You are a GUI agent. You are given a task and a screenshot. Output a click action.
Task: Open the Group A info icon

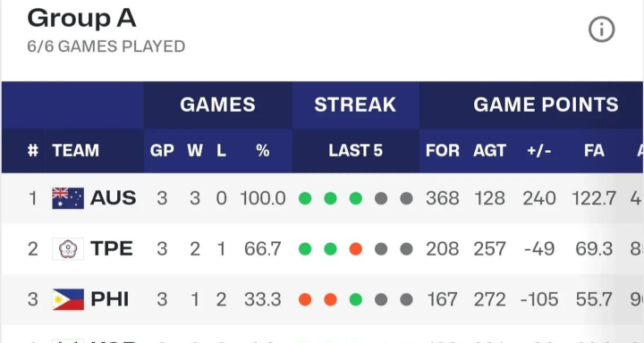601,29
